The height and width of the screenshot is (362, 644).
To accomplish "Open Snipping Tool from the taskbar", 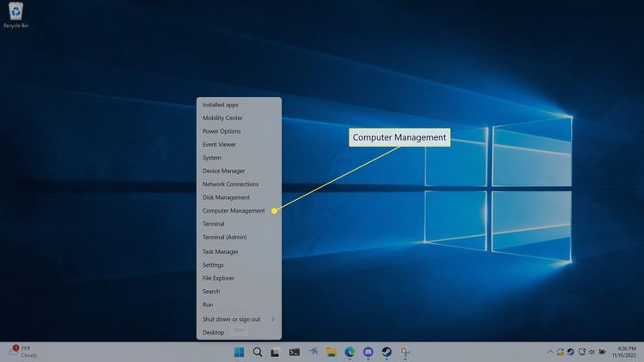I will click(x=405, y=352).
